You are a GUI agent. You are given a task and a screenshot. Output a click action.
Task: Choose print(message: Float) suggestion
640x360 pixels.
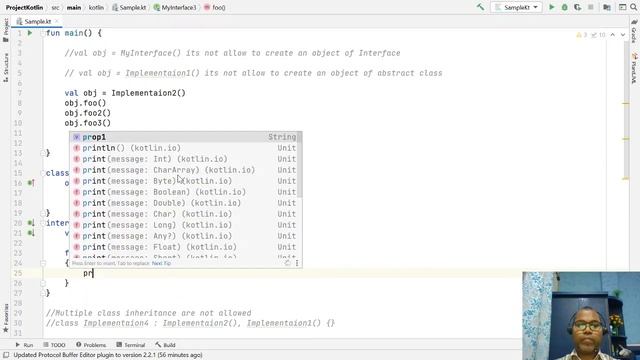pyautogui.click(x=184, y=247)
